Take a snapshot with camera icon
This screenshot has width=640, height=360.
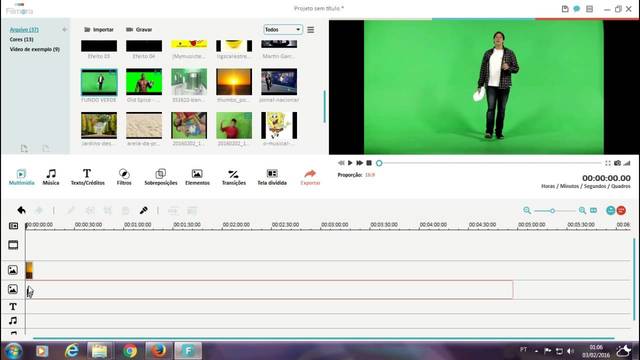click(618, 163)
